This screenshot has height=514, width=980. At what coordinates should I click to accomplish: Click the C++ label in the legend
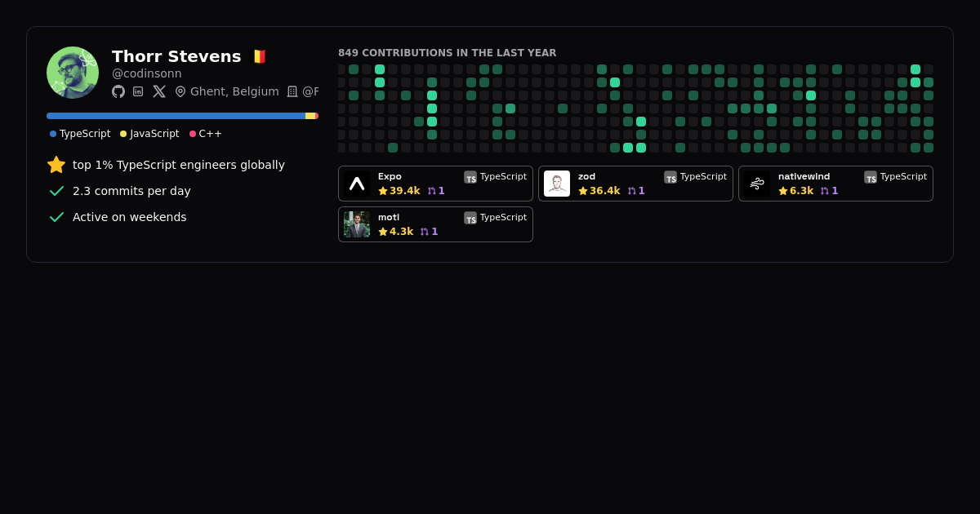coord(211,134)
